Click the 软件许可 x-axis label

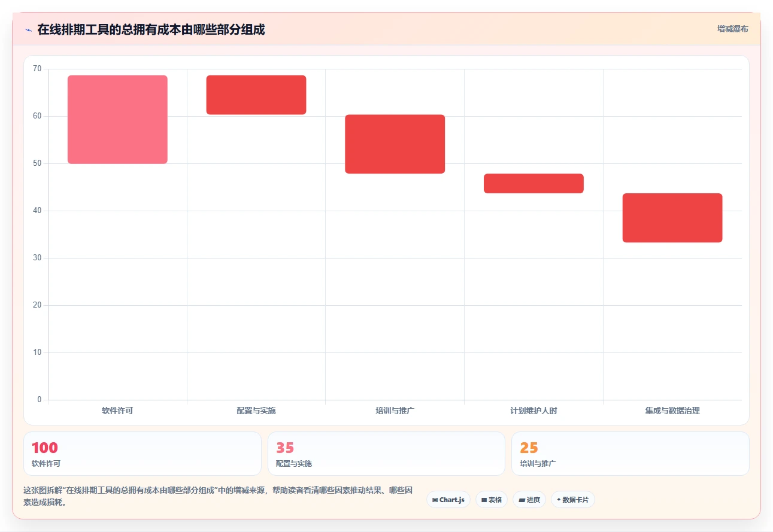point(117,411)
